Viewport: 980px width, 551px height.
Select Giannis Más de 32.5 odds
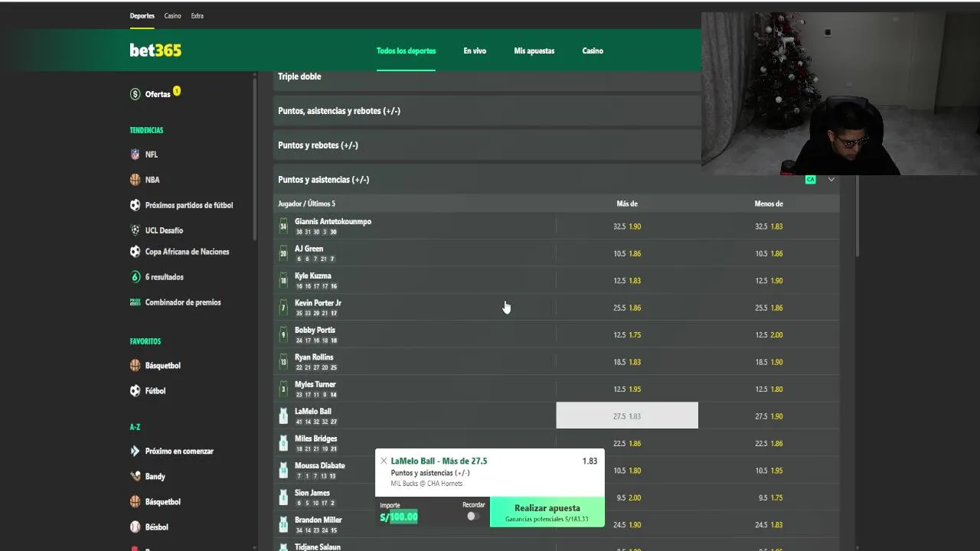coord(627,227)
